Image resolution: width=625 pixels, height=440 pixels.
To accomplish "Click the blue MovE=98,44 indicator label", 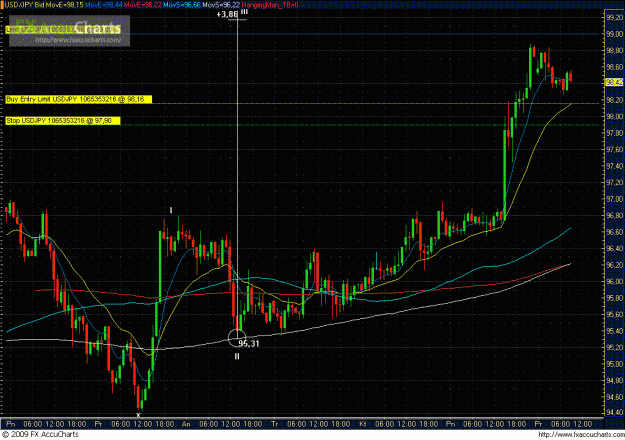I will [x=104, y=5].
